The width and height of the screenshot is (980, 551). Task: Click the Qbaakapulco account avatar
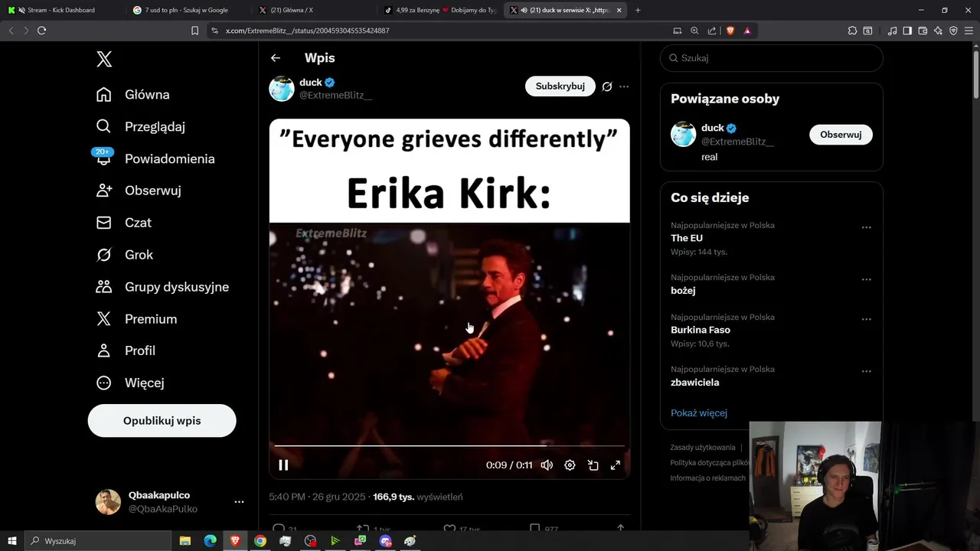[108, 502]
